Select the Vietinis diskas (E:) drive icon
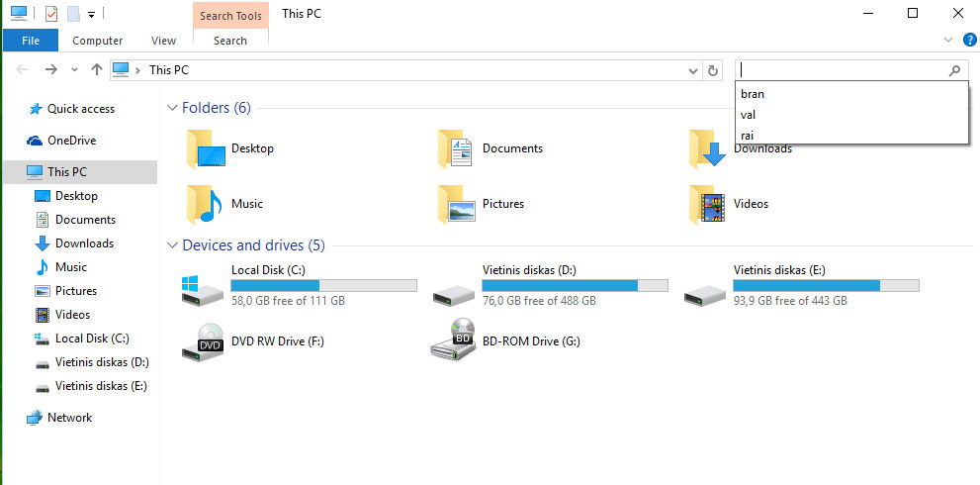This screenshot has width=980, height=485. click(705, 294)
